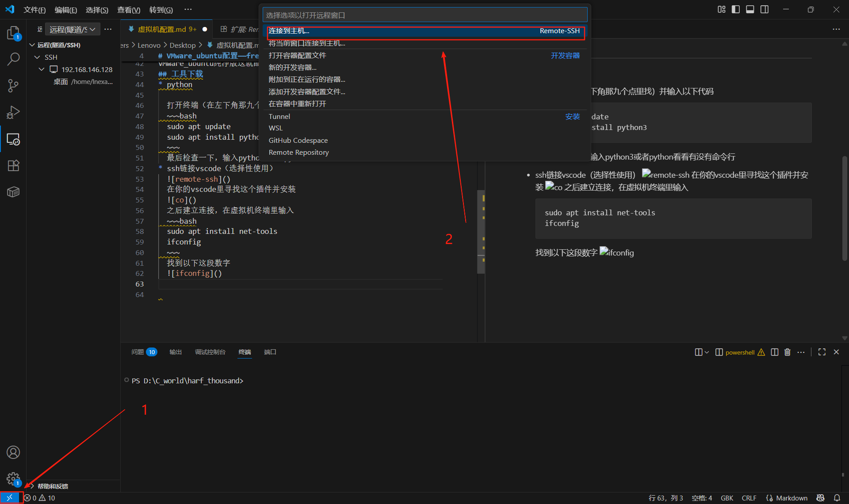The height and width of the screenshot is (504, 849).
Task: Click the Kill Terminal trash icon
Action: tap(788, 352)
